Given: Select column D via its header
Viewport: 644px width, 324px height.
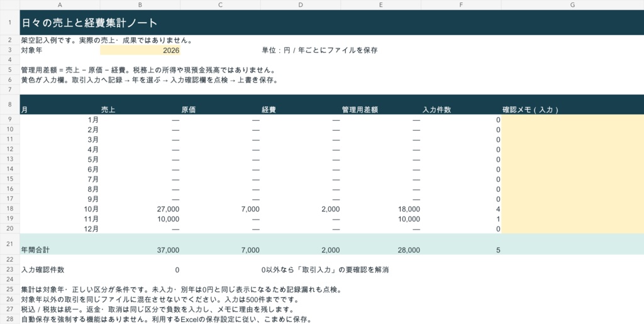Looking at the screenshot, I should (301, 5).
